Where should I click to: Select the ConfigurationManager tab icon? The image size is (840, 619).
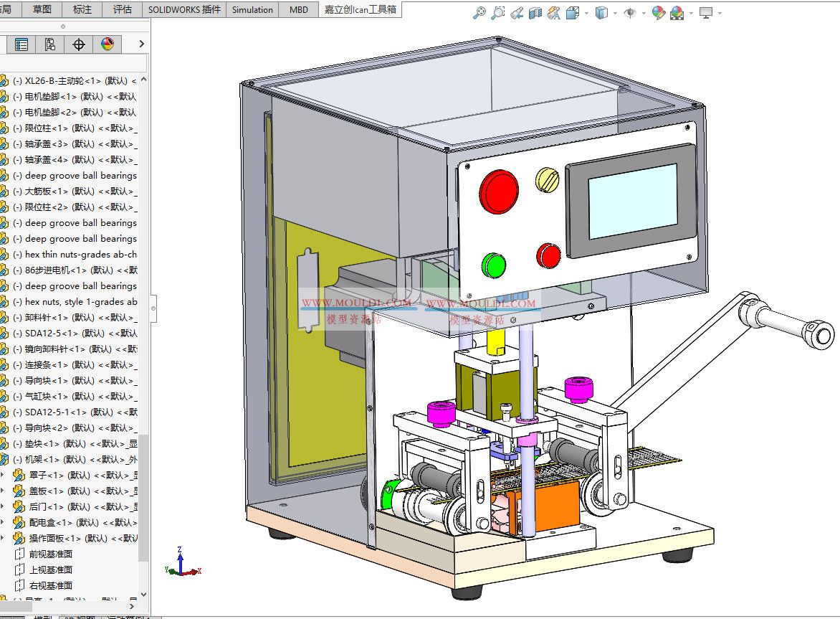[x=49, y=44]
